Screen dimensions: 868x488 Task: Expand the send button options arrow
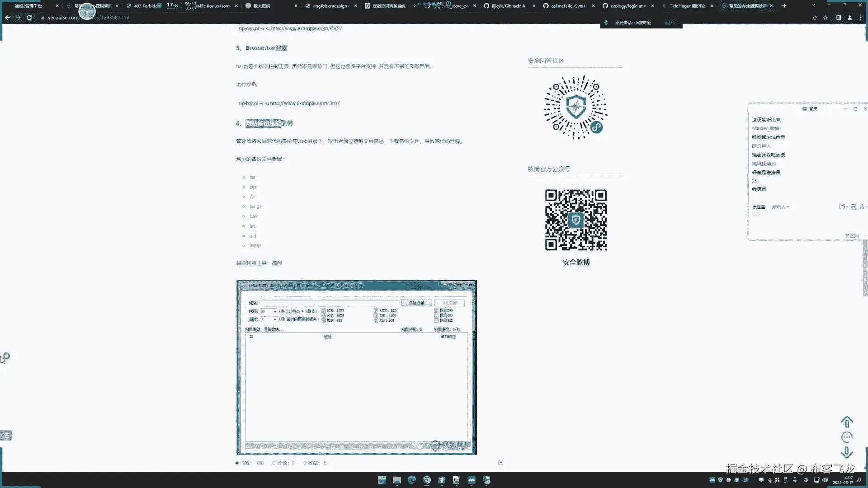coord(865,236)
